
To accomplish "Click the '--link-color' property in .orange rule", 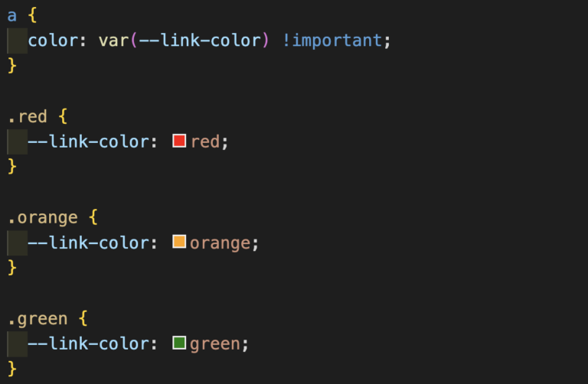I will [x=89, y=242].
